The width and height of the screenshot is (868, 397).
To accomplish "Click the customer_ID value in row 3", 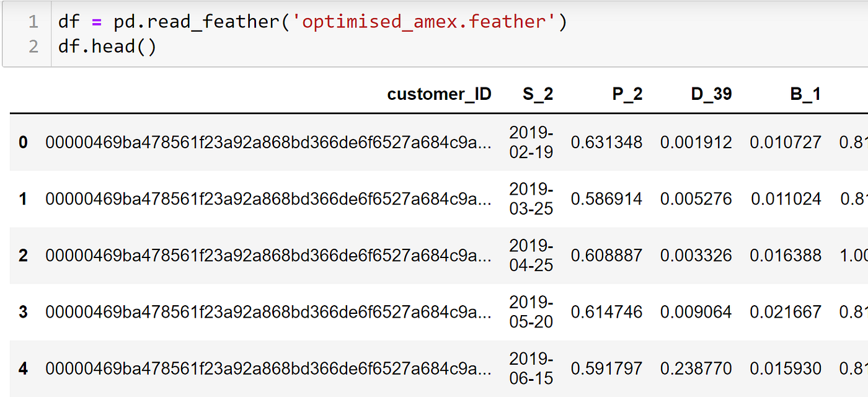I will tap(268, 312).
